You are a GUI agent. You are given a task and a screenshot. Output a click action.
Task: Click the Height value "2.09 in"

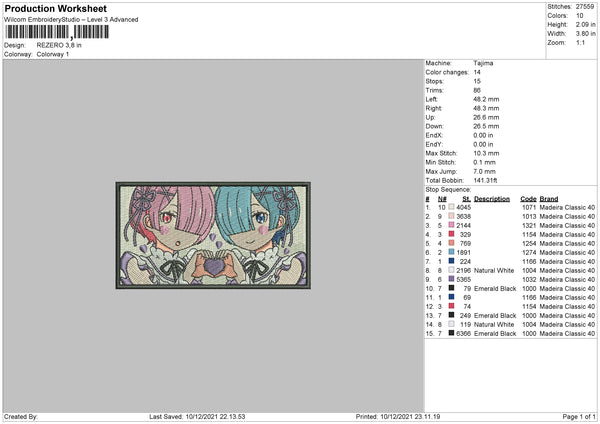(585, 24)
